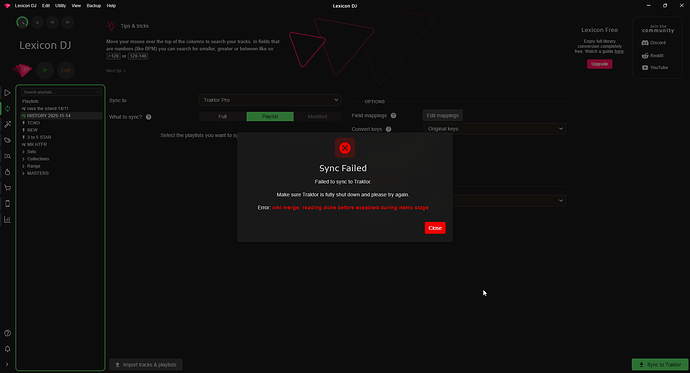The image size is (690, 373).
Task: Open the player view icon in sidebar
Action: (7, 93)
